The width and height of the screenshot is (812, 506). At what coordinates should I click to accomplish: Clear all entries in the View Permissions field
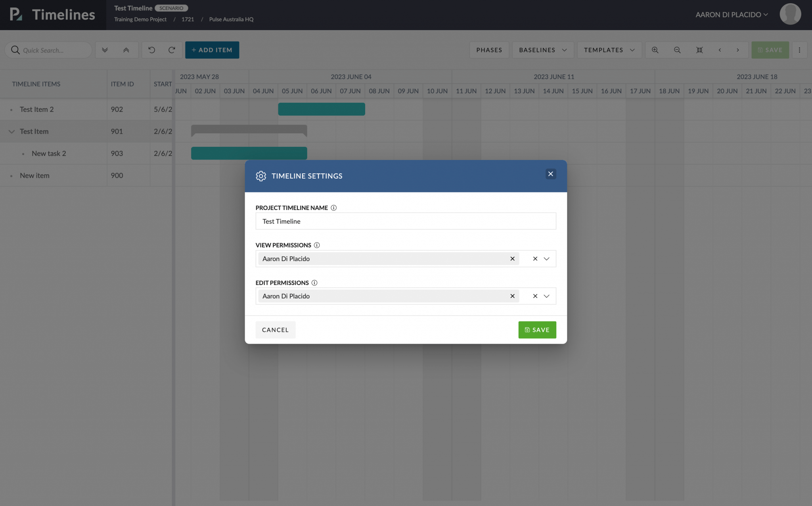(535, 258)
